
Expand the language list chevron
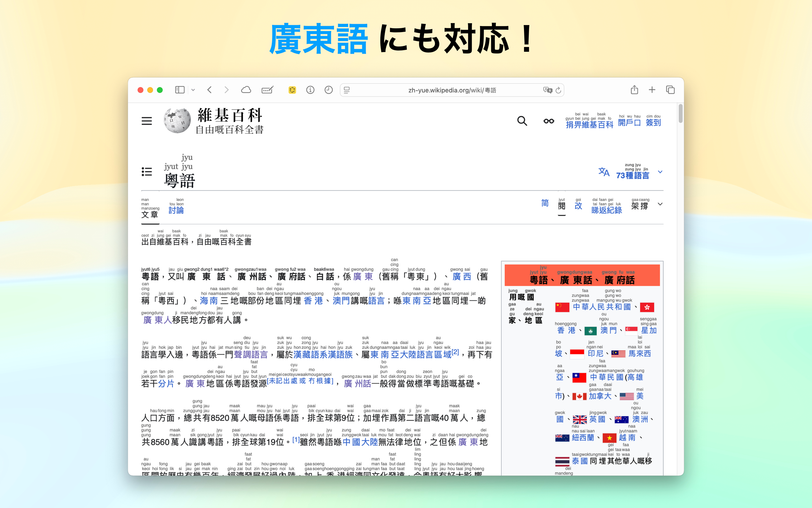660,172
